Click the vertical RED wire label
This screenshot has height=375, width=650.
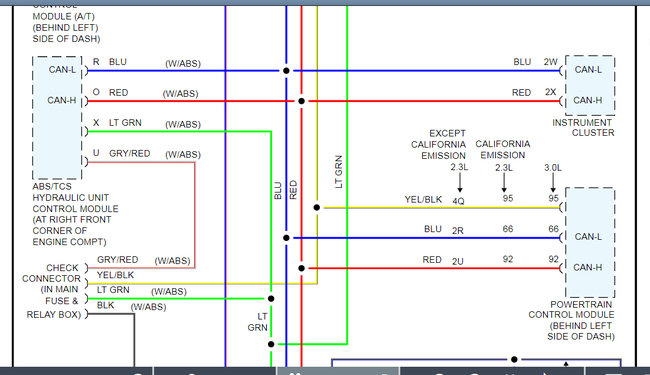click(x=293, y=190)
